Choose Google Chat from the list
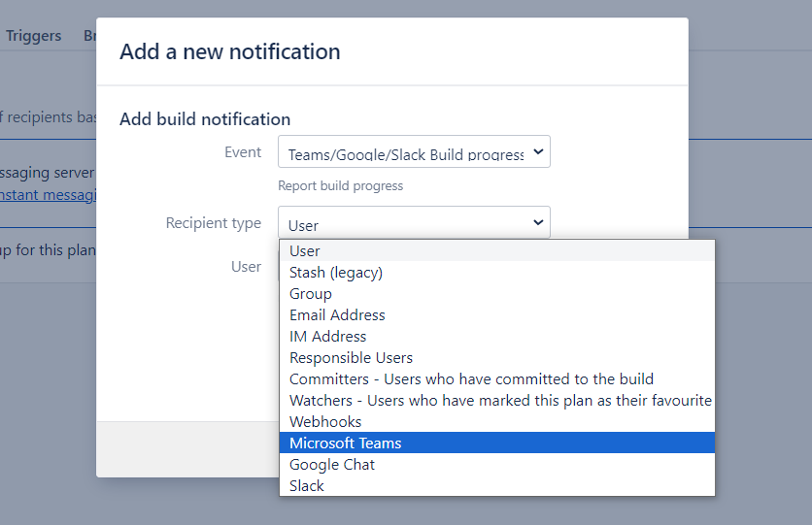 click(x=332, y=464)
